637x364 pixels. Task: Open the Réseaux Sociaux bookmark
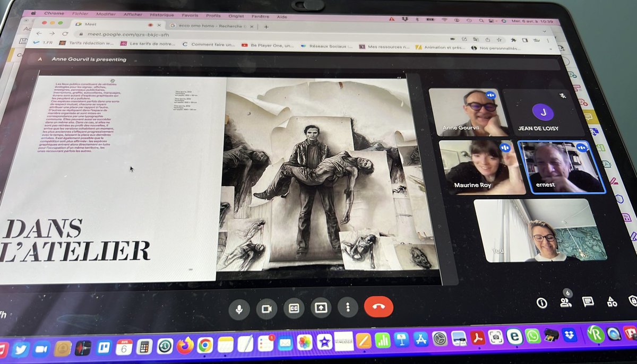[326, 46]
